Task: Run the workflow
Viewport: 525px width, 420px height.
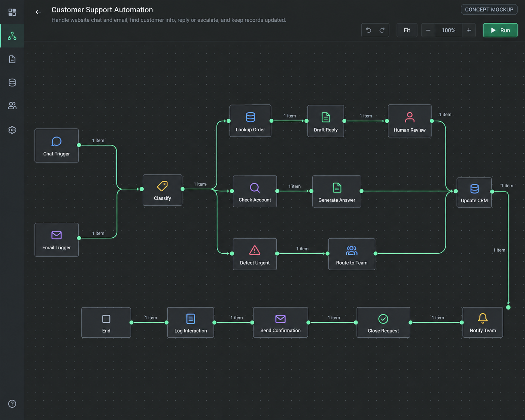Action: (500, 30)
